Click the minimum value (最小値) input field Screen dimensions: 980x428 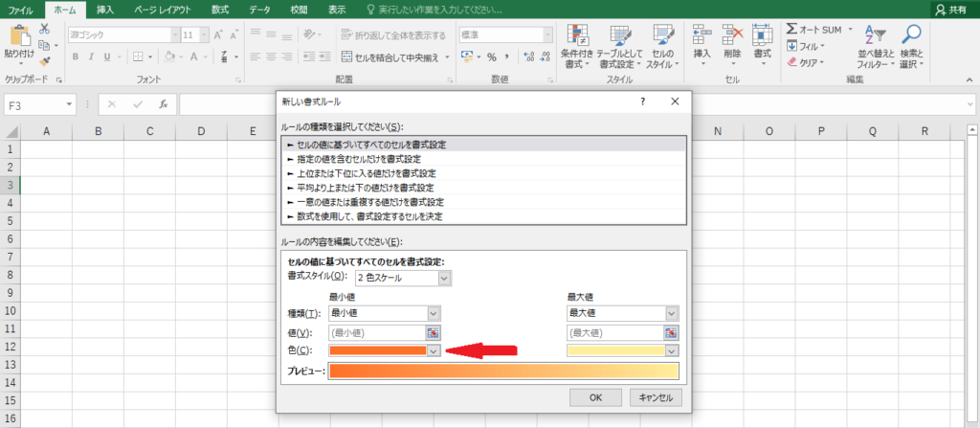pyautogui.click(x=377, y=332)
